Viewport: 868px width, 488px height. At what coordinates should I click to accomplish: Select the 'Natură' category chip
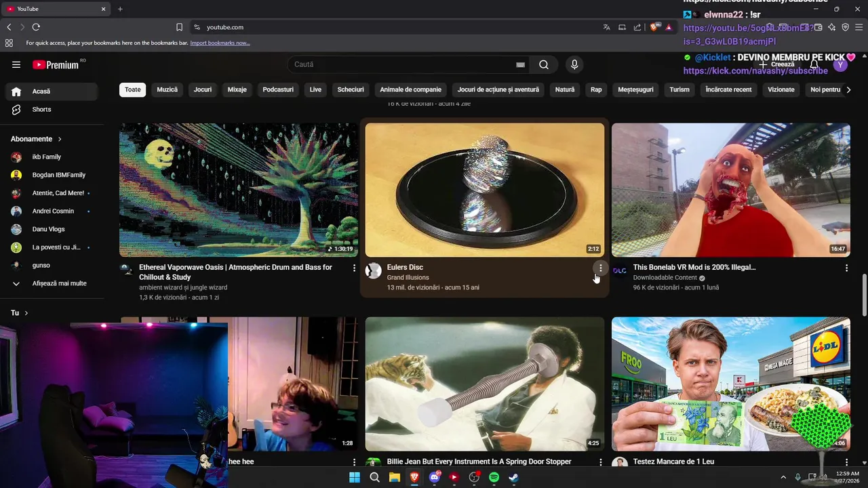tap(565, 89)
